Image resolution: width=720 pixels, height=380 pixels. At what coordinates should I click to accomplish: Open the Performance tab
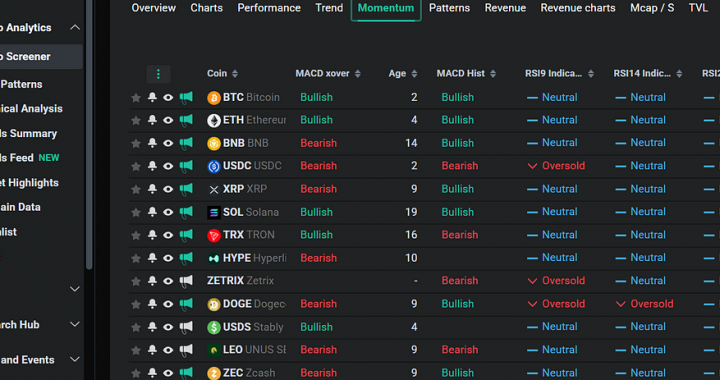click(x=269, y=8)
